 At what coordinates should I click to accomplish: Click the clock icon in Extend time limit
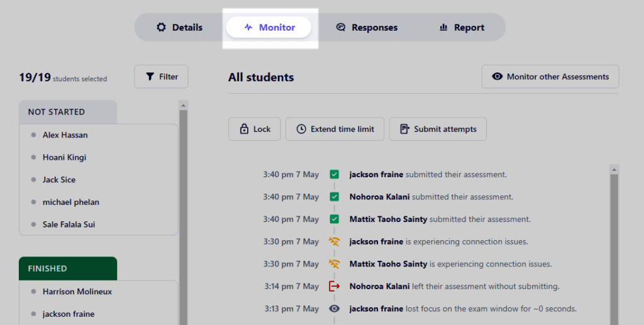pyautogui.click(x=301, y=129)
